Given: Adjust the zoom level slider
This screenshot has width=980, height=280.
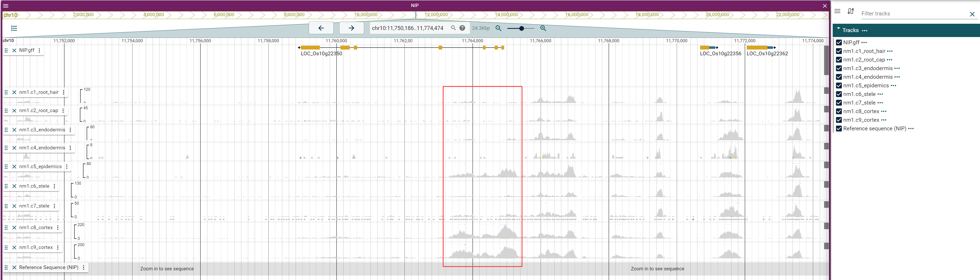Looking at the screenshot, I should pos(521,28).
